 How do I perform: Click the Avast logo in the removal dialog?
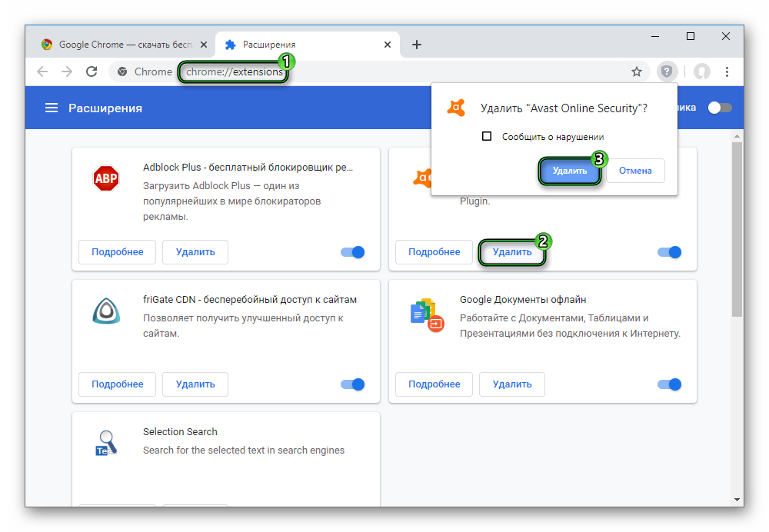pos(456,108)
